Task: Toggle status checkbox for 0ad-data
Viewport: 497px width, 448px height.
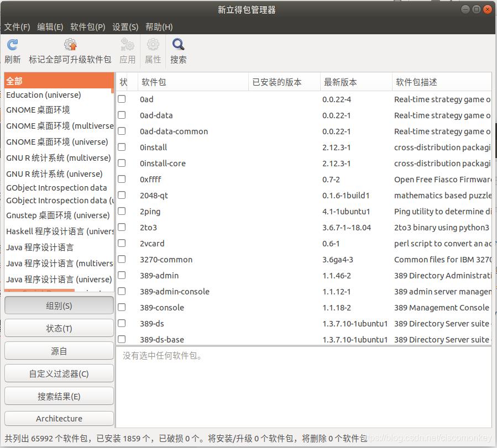Action: (x=122, y=115)
